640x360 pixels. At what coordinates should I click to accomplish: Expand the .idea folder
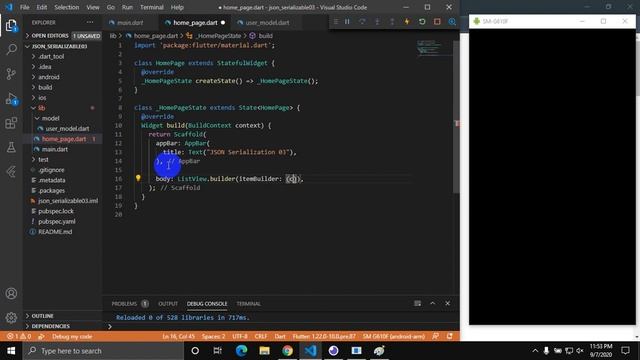[x=62, y=67]
